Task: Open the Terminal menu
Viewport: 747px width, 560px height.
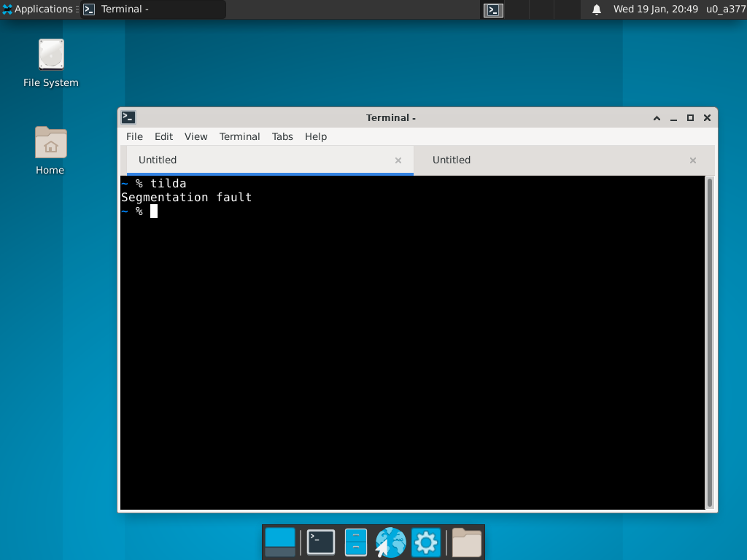Action: pos(240,136)
